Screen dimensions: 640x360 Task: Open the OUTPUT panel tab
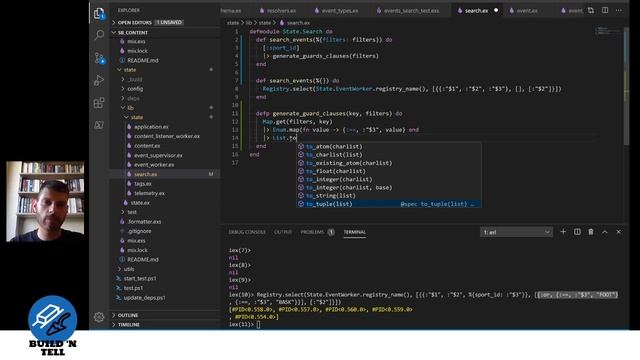pos(283,232)
